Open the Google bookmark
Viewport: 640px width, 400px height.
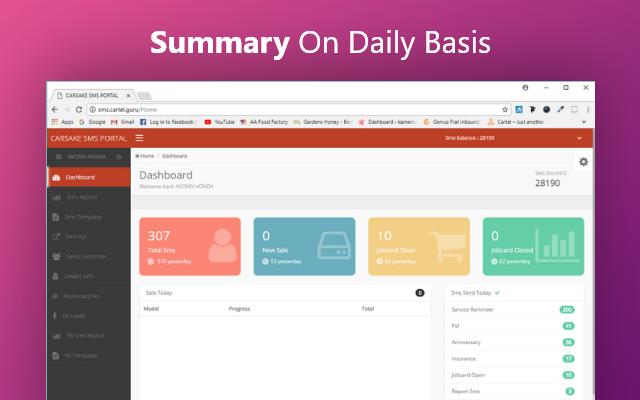[92, 122]
